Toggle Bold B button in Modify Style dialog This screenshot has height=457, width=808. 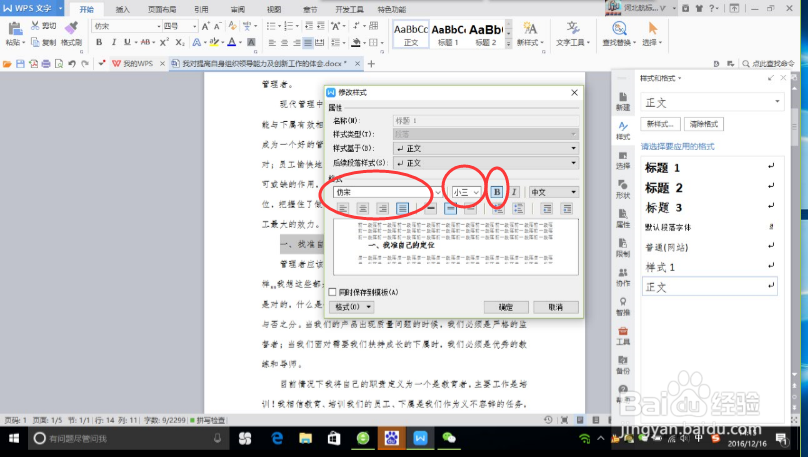pyautogui.click(x=497, y=192)
